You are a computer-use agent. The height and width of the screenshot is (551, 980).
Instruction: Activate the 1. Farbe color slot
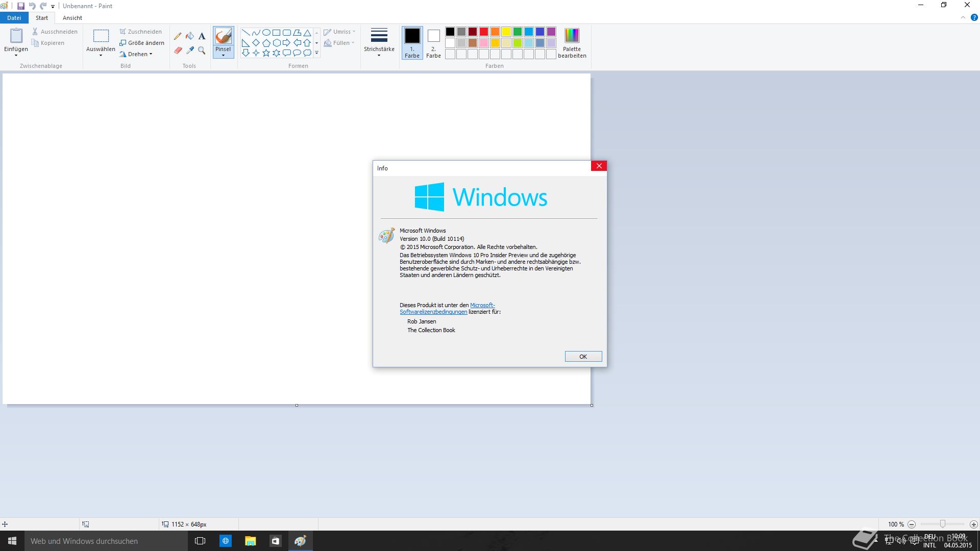412,43
